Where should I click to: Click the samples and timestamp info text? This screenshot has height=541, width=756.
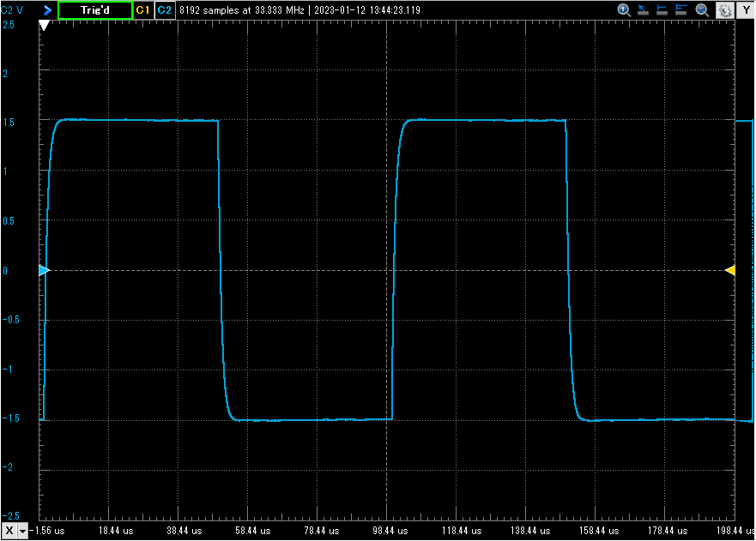click(x=299, y=10)
